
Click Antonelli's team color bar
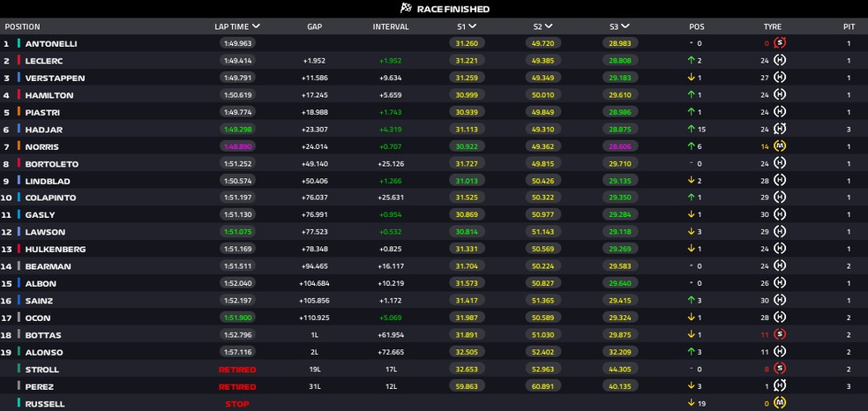[x=19, y=43]
